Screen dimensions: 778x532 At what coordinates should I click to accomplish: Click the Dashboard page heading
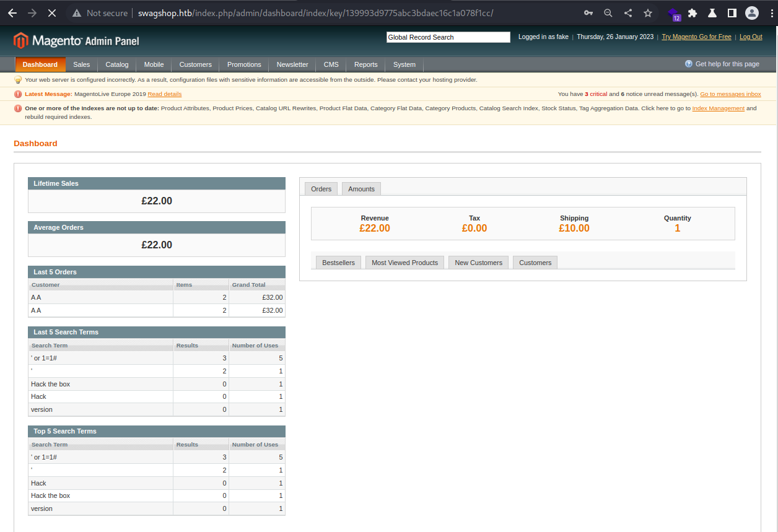click(35, 143)
